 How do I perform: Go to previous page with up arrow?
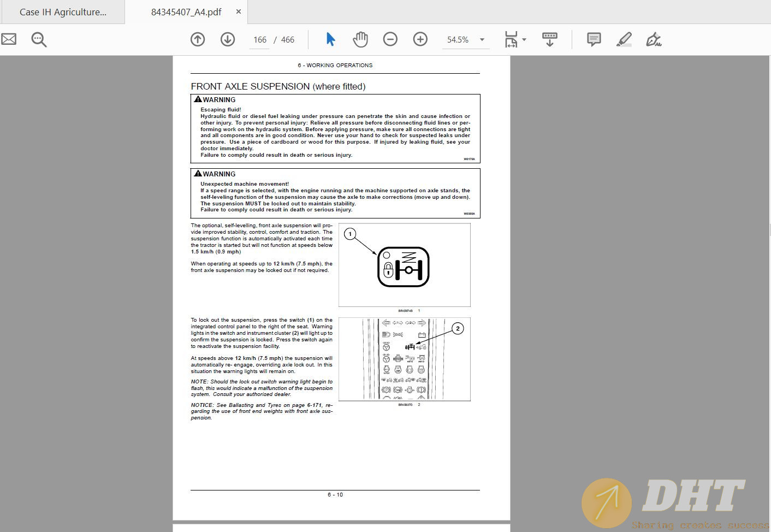pos(198,39)
